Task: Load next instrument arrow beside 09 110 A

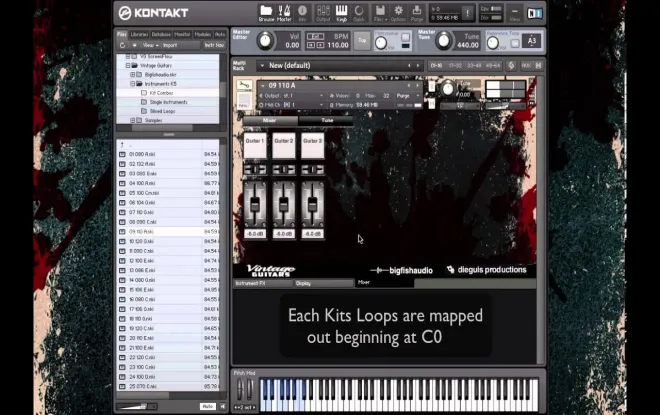Action: pyautogui.click(x=418, y=85)
